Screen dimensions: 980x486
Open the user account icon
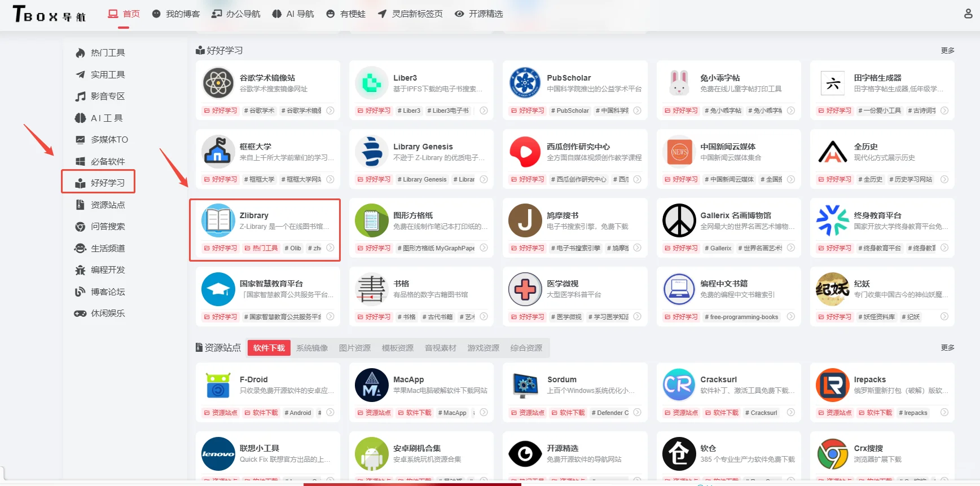[968, 14]
